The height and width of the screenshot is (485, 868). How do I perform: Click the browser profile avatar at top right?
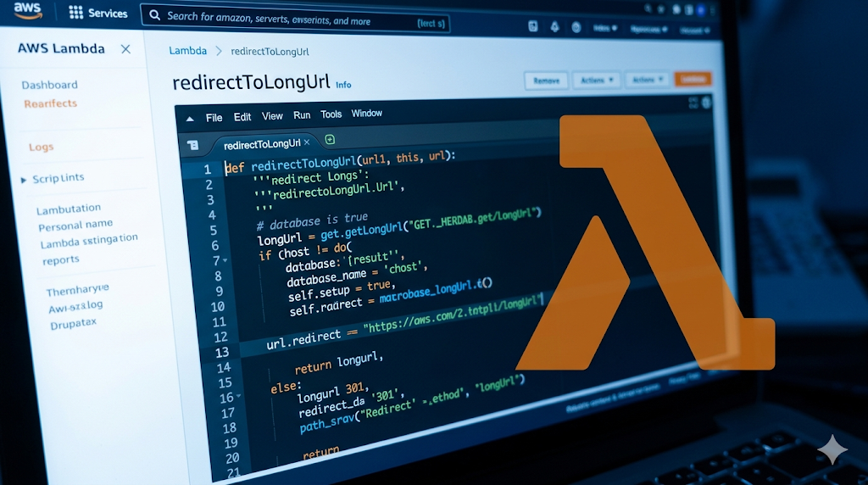click(x=701, y=10)
